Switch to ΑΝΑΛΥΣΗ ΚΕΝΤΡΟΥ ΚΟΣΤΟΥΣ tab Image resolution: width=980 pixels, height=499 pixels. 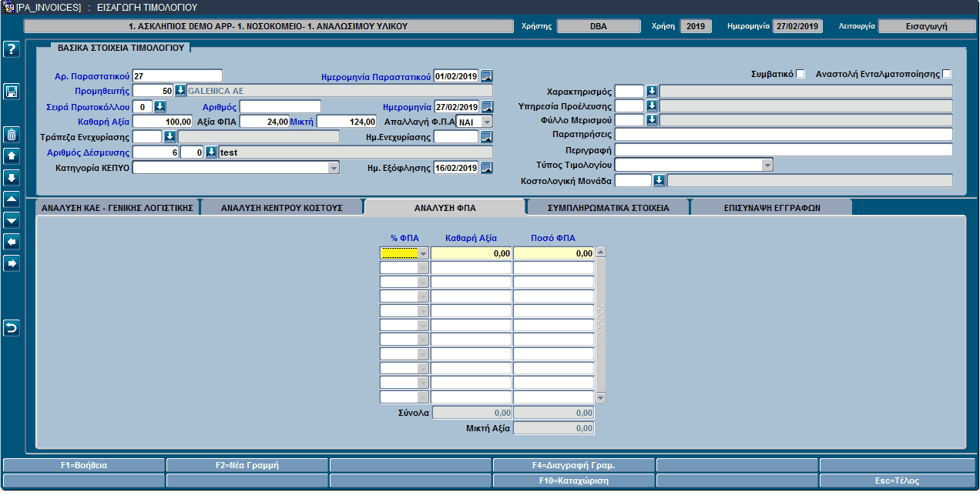281,207
